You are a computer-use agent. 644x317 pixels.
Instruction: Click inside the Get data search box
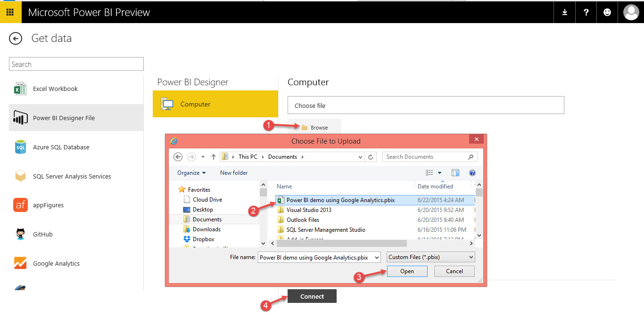pos(76,64)
